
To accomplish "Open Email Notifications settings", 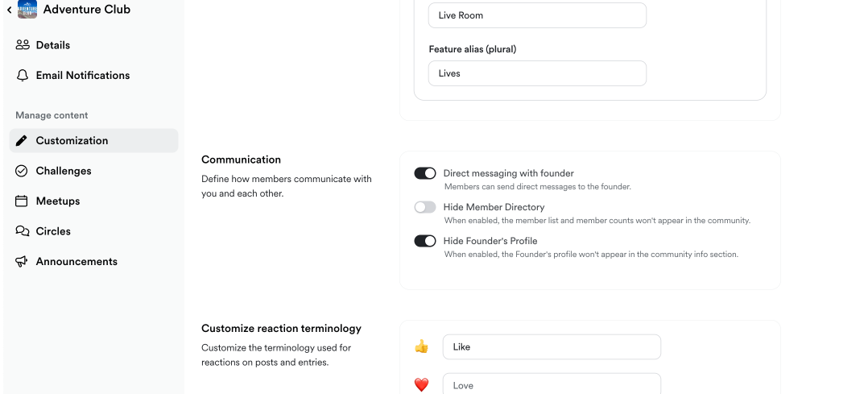I will [x=82, y=76].
